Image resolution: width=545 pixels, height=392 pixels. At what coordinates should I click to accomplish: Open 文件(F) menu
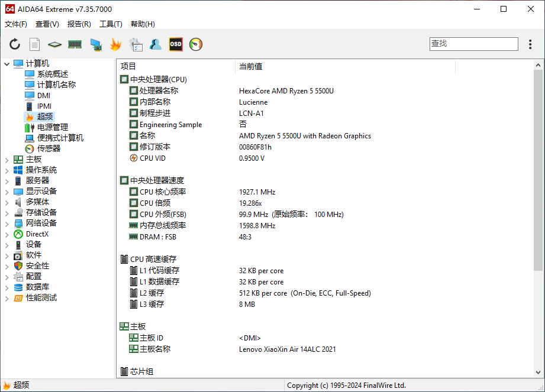15,24
